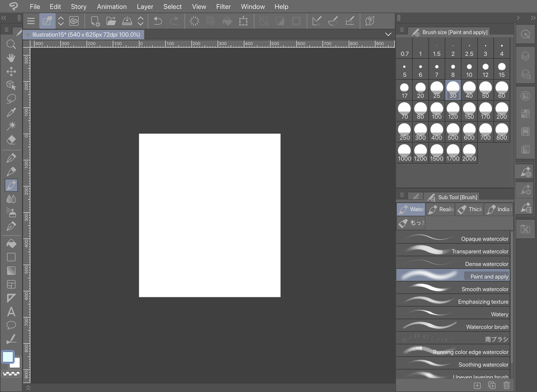The image size is (537, 392).
Task: Click the Scale/Rotate transform icon
Action: [243, 21]
